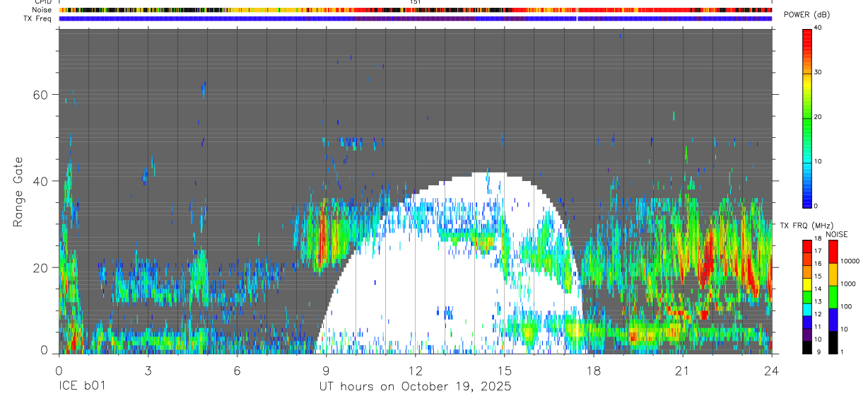Select hour 0 on the UT axis
Screen dimensions: 868x401
point(59,370)
